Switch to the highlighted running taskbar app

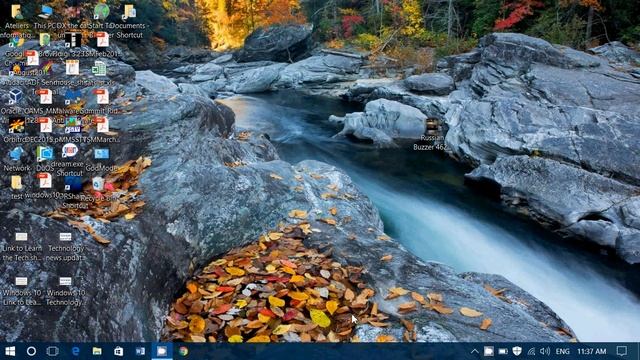tap(162, 351)
